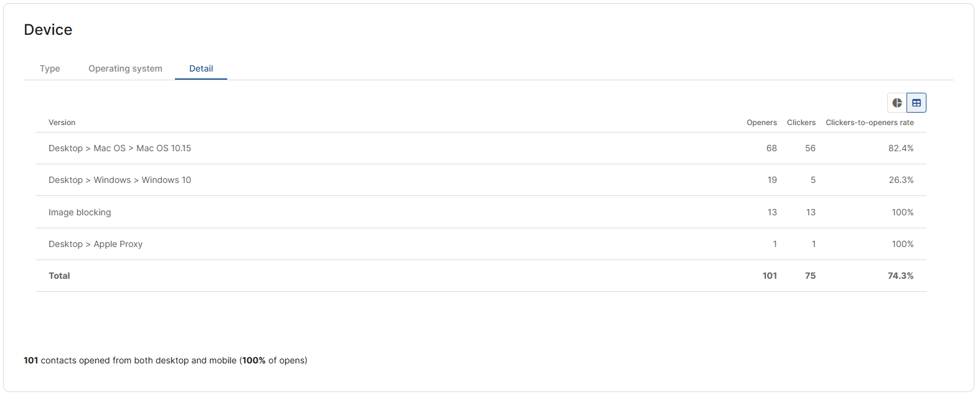Click the Device section heading
The width and height of the screenshot is (980, 397).
pyautogui.click(x=48, y=30)
